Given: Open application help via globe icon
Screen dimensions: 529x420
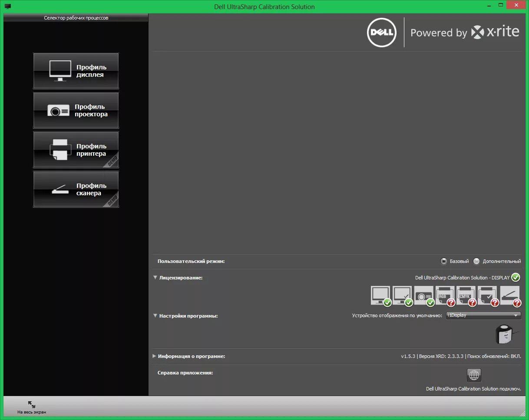Looking at the screenshot, I should 473,375.
